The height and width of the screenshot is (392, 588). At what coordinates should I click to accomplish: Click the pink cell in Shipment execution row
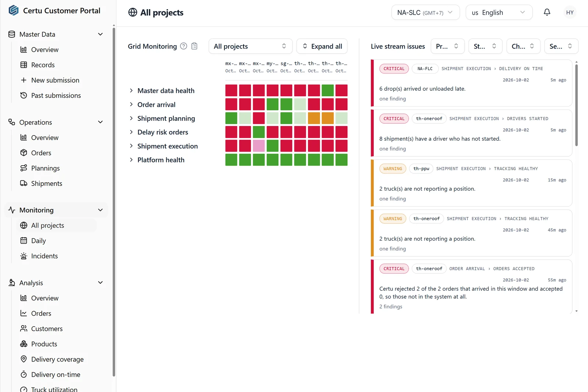[x=259, y=146]
